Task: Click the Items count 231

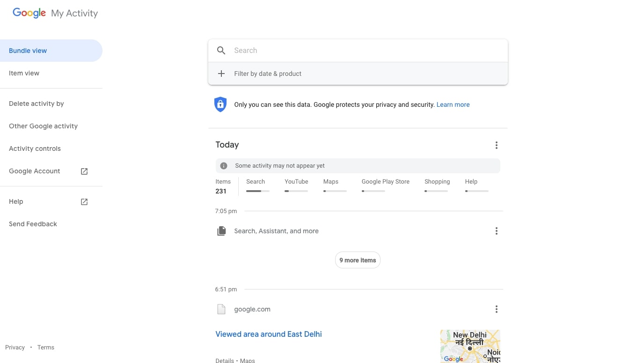Action: (x=221, y=191)
